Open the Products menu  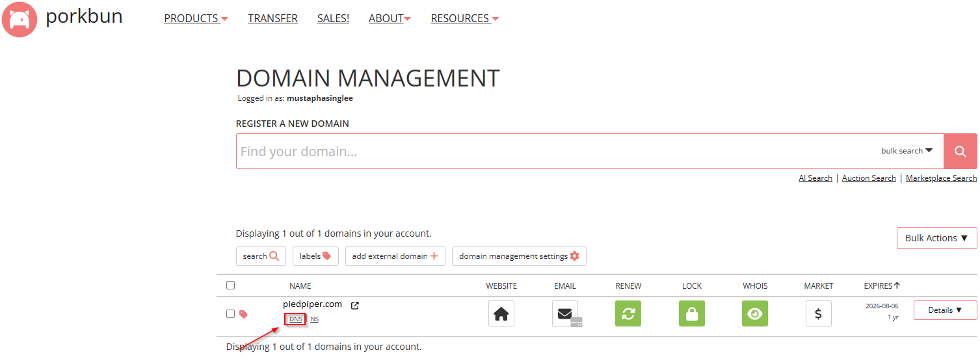coord(195,18)
